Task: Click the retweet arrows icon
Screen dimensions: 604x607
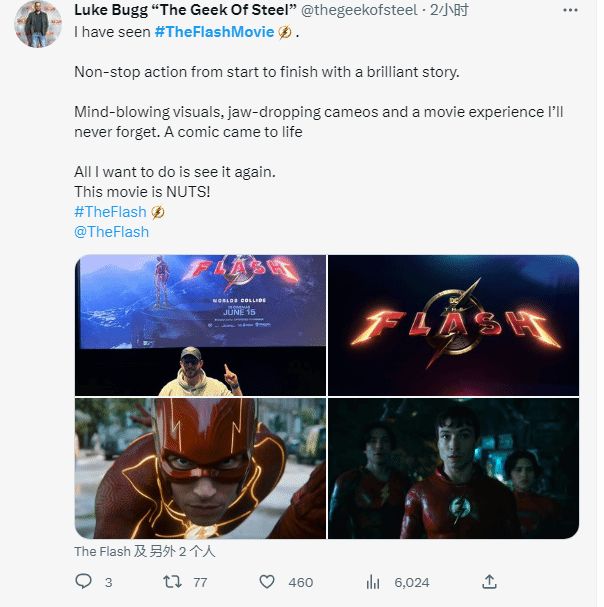Action: click(x=171, y=581)
